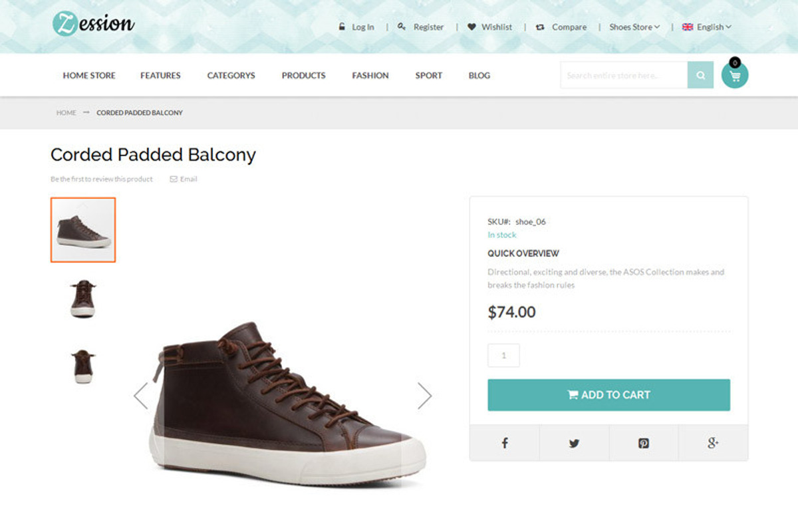798x532 pixels.
Task: Click the Email product link
Action: (184, 179)
